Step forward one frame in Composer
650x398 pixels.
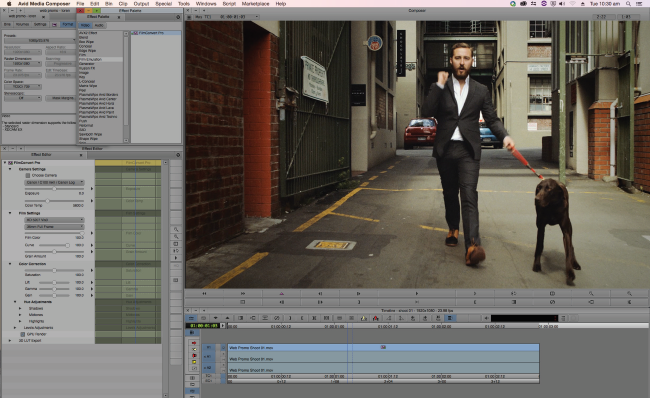pos(359,294)
